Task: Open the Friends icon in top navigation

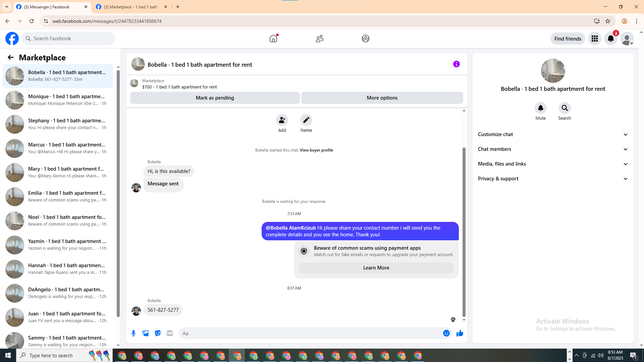Action: point(320,39)
